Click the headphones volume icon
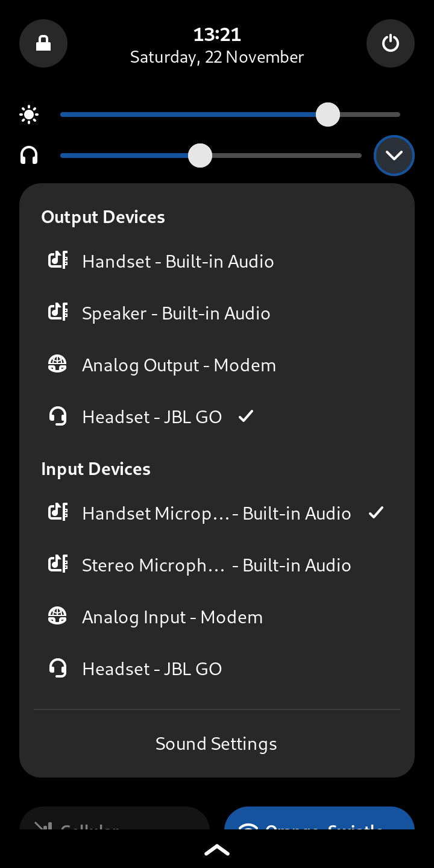434x868 pixels. coord(29,156)
